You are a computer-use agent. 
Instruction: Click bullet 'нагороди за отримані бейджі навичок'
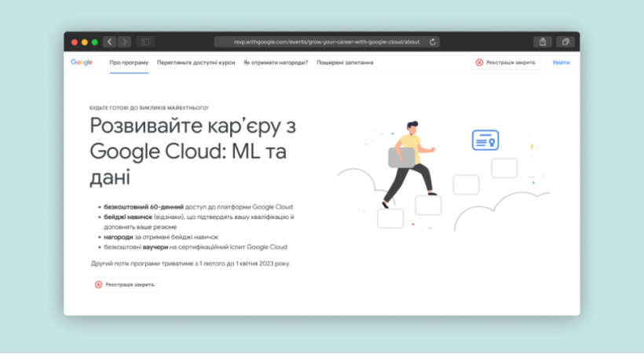click(x=161, y=237)
